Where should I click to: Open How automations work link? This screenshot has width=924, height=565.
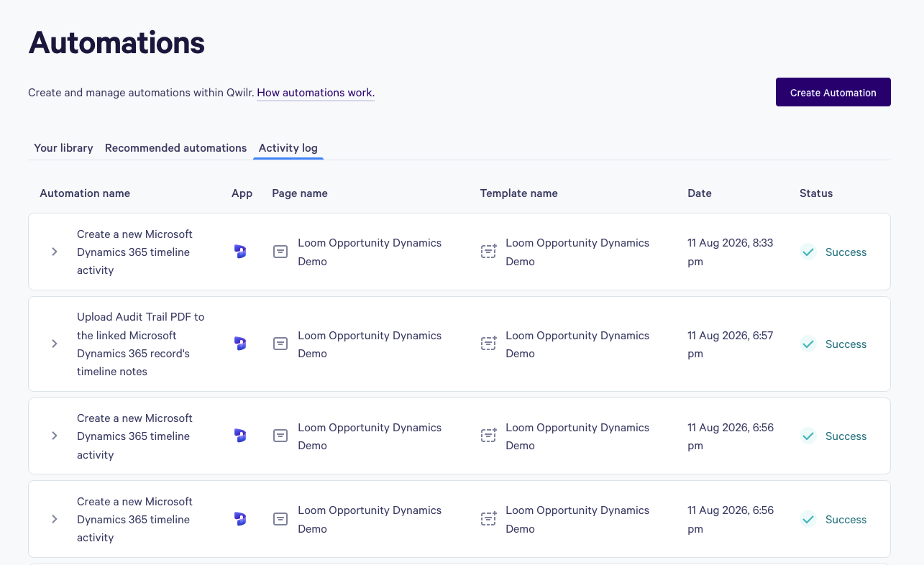point(316,93)
